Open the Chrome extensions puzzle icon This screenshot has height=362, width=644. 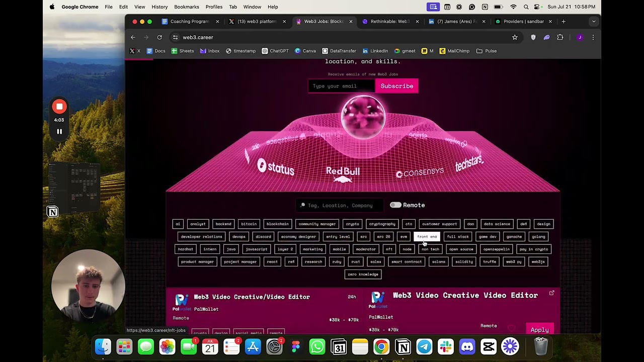[x=560, y=37]
